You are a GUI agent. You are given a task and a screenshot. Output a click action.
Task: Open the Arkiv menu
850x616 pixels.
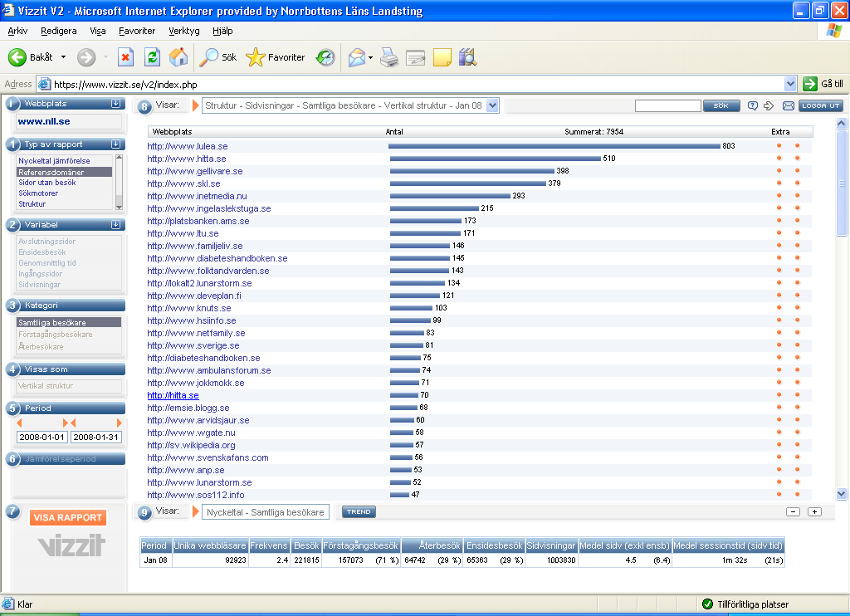point(17,31)
